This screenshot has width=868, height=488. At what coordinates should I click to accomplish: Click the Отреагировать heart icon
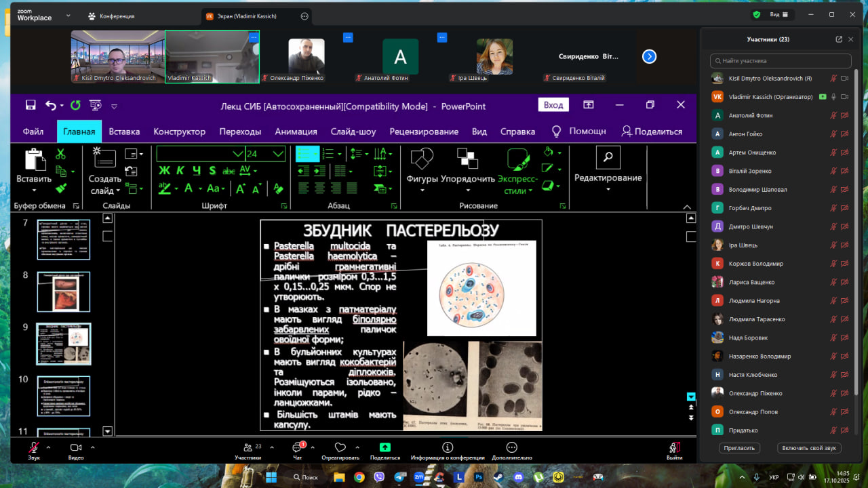[x=340, y=447]
